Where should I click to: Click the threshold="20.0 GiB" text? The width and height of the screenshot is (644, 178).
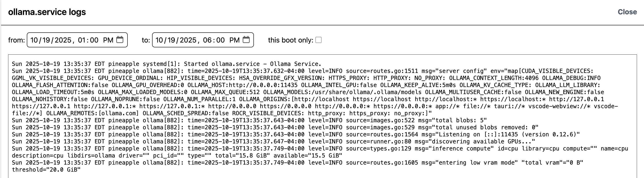46,170
